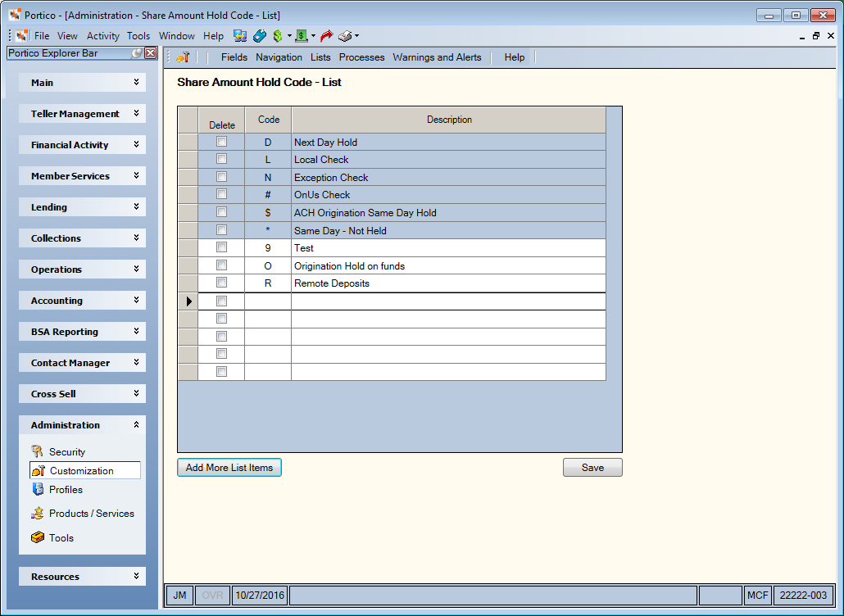Viewport: 844px width, 616px height.
Task: Click the monitors transfer toolbar icon
Action: [x=240, y=36]
